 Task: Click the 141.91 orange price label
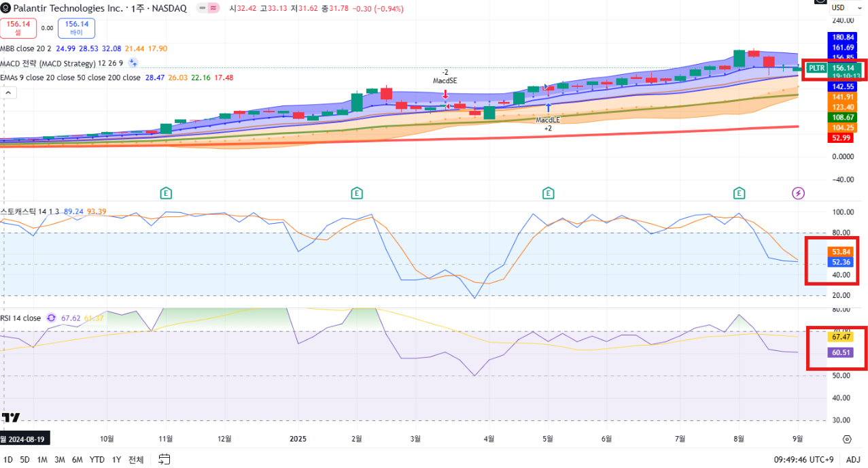843,97
